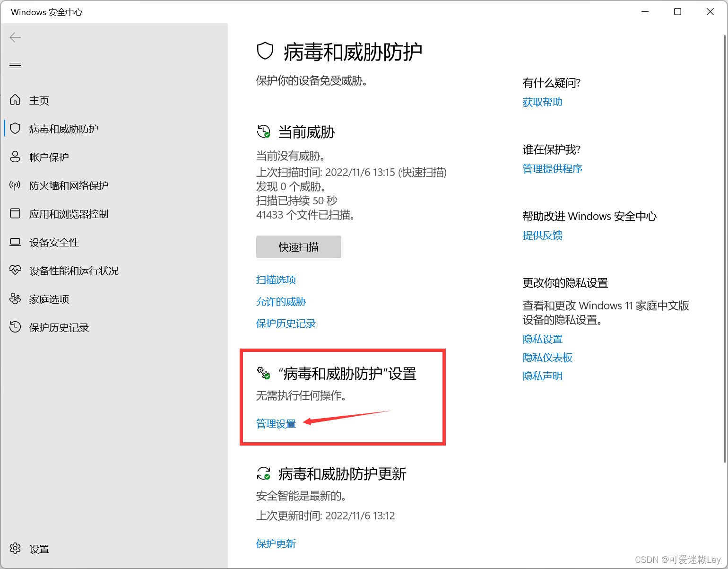Click the window icon beside 应用和浏览器控制

(x=15, y=213)
